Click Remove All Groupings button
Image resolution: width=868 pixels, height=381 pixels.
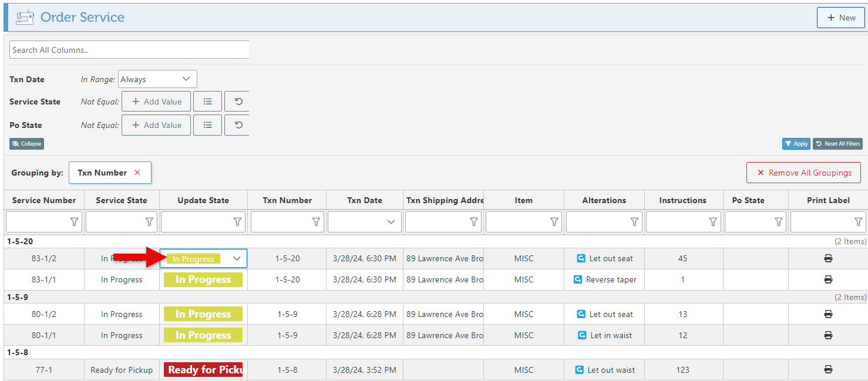803,173
